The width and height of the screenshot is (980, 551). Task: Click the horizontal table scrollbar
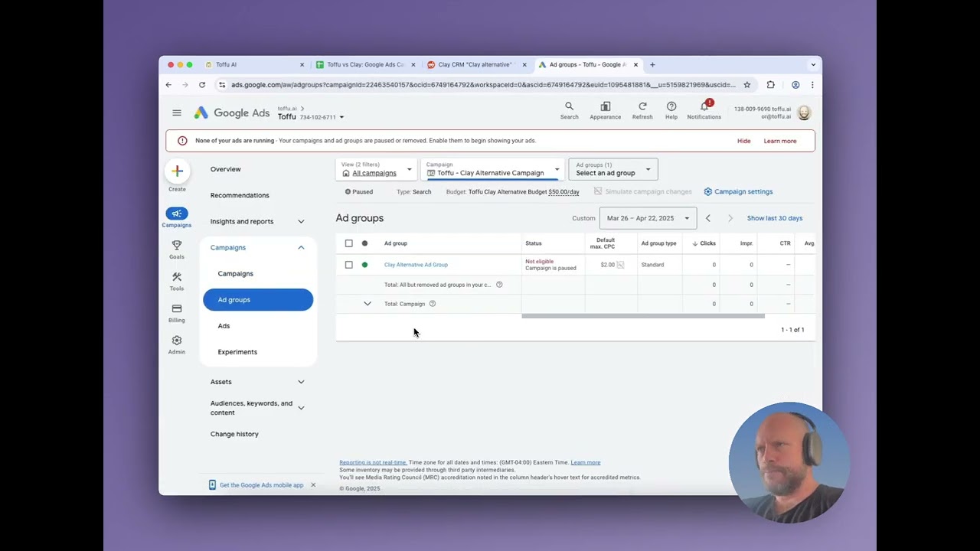(643, 316)
